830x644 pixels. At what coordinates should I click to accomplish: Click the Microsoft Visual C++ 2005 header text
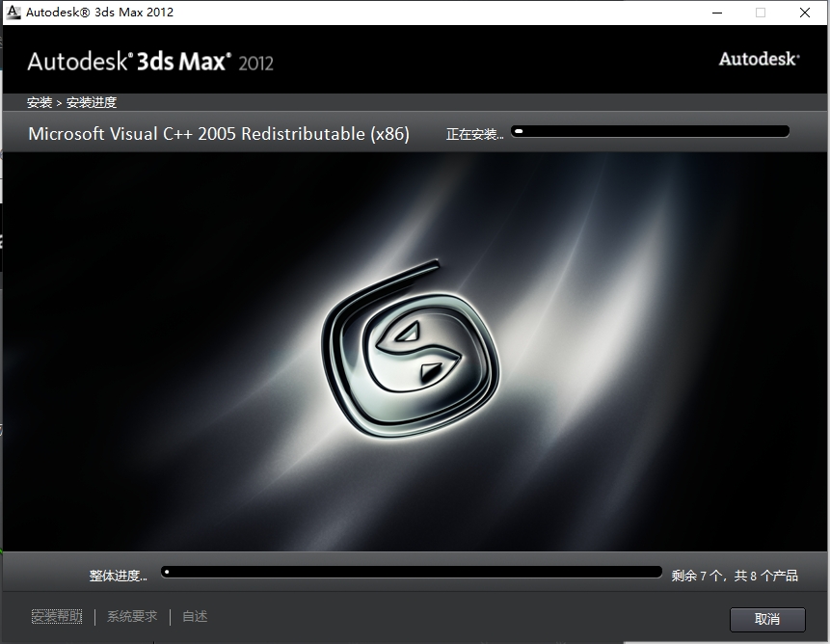pyautogui.click(x=221, y=133)
